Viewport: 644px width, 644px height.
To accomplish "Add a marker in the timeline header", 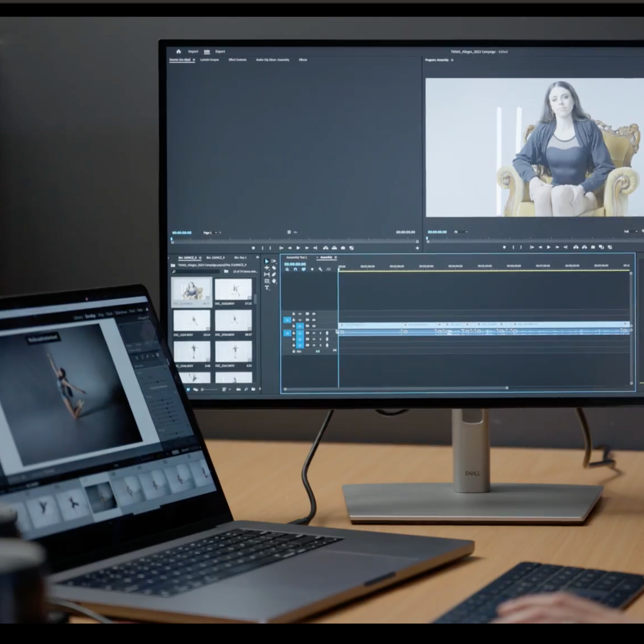I will point(312,269).
